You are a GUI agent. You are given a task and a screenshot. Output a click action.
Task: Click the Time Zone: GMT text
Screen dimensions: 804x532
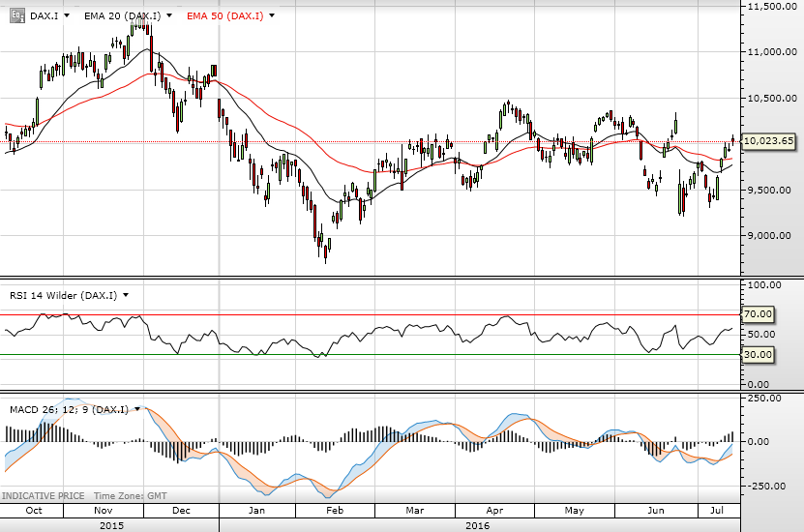[x=131, y=496]
